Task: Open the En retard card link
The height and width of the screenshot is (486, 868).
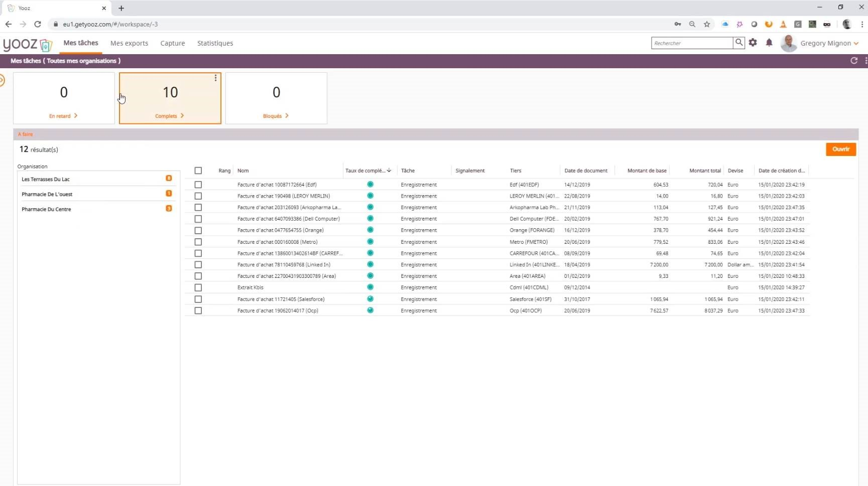Action: pos(63,116)
